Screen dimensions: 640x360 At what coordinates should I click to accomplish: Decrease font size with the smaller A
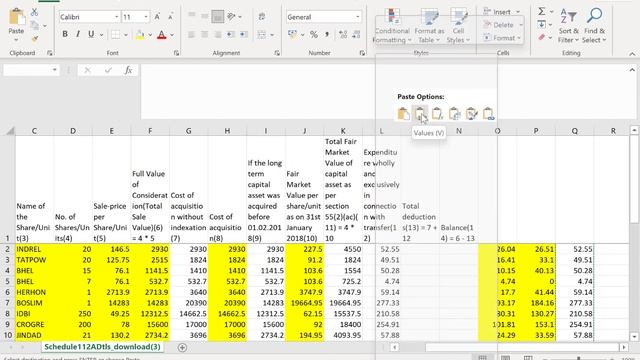coord(171,17)
